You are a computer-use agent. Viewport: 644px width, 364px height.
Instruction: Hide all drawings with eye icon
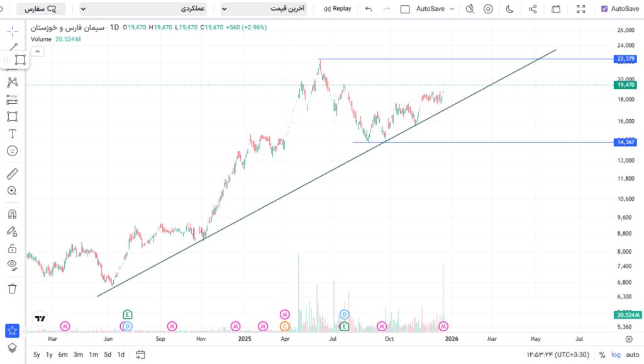(x=12, y=264)
